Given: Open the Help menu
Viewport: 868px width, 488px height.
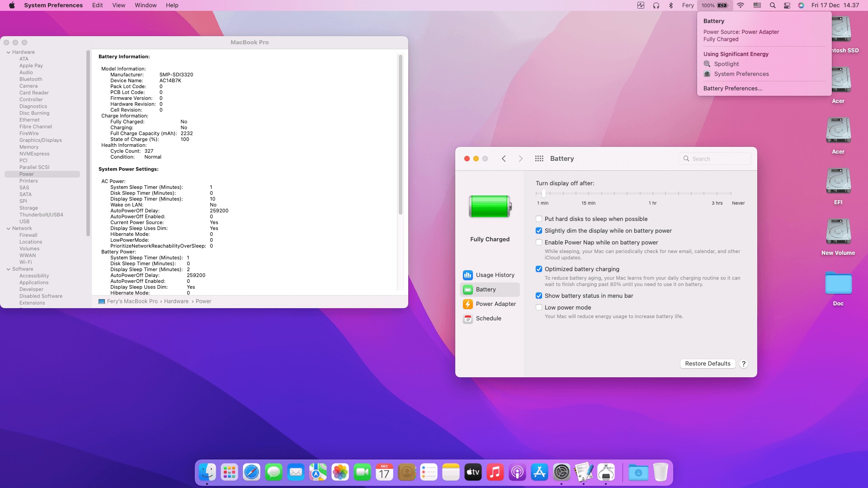Looking at the screenshot, I should (x=172, y=5).
